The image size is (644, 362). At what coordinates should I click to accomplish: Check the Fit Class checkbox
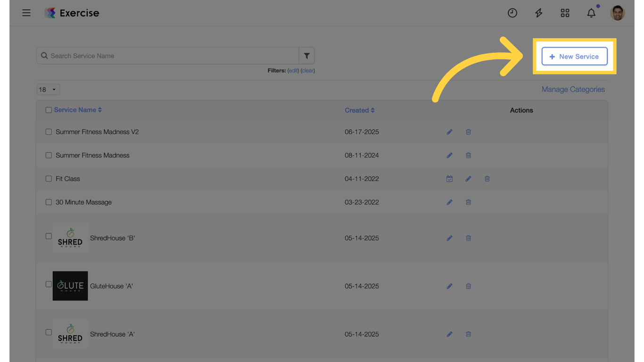pyautogui.click(x=49, y=179)
